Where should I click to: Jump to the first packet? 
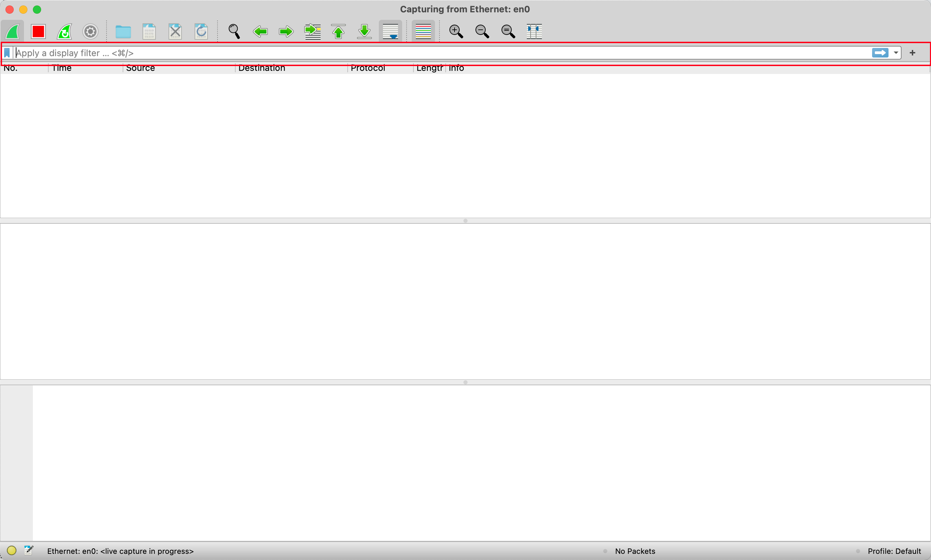pyautogui.click(x=338, y=31)
